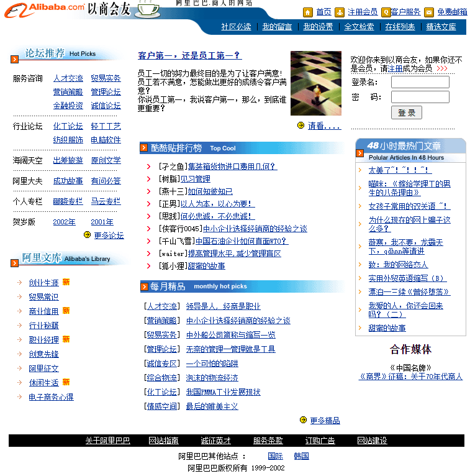Click the home icon beside 首页
Screen dimensions: 470x476
coord(307,12)
